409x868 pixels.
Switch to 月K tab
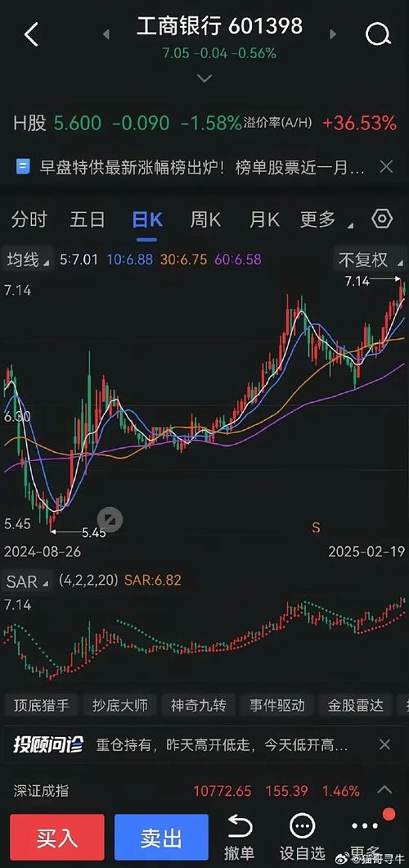coord(265,219)
